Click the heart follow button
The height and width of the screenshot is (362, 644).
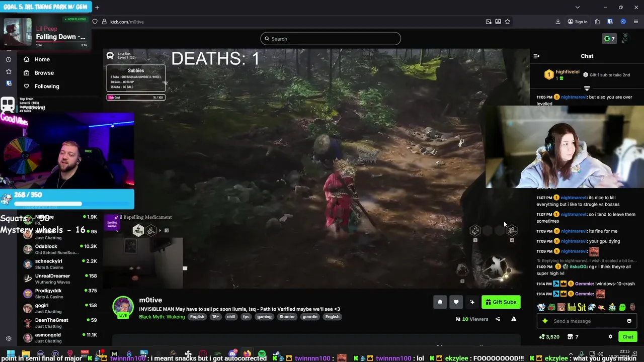456,302
